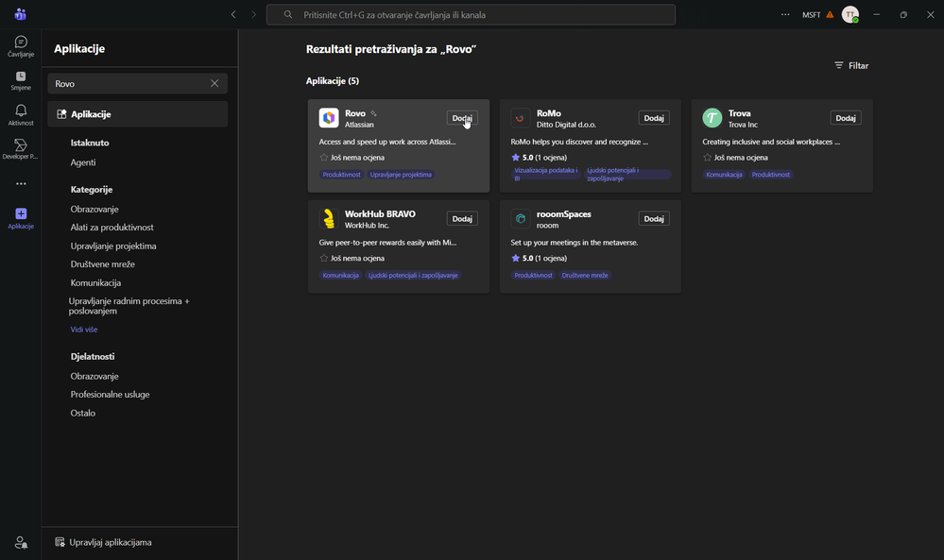The image size is (944, 560).
Task: Click Društvene mreže tag on rooomSpaces card
Action: [585, 276]
